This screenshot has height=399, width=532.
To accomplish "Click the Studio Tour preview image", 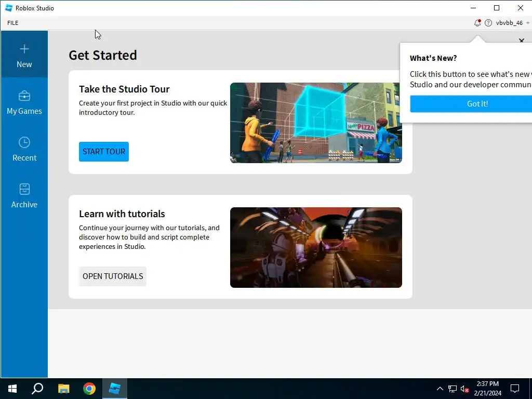I will pos(316,123).
